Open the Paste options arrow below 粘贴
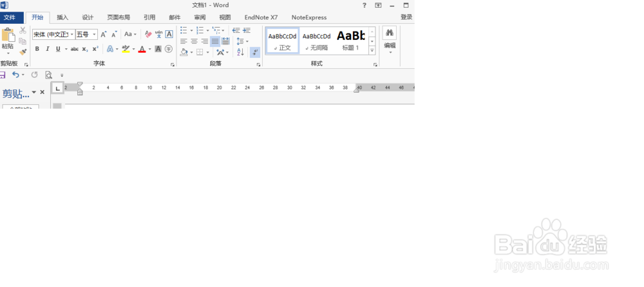 coord(8,53)
